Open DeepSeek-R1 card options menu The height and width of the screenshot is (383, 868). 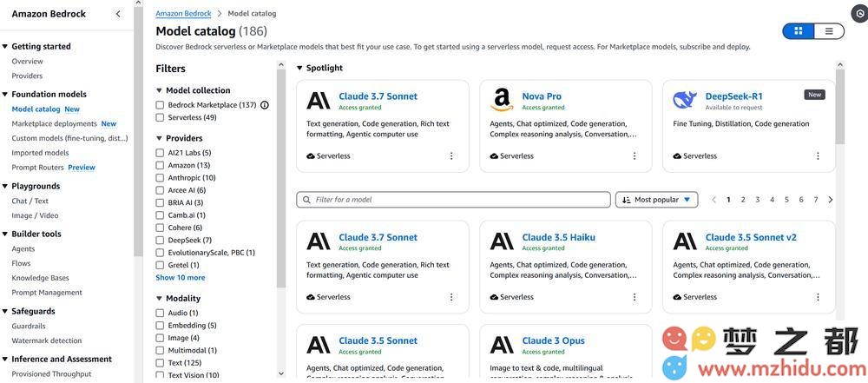(x=818, y=156)
